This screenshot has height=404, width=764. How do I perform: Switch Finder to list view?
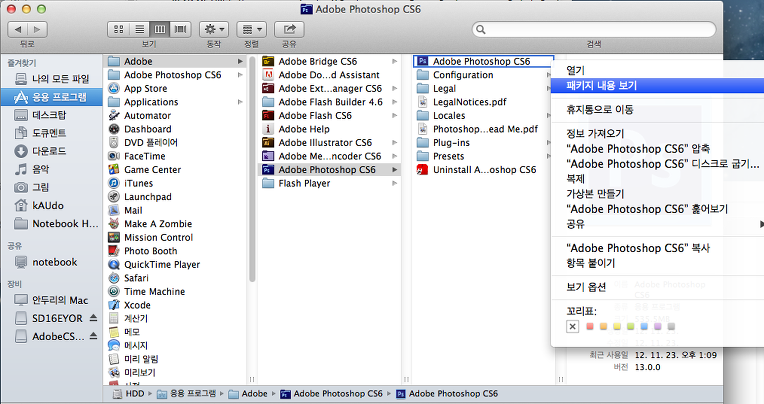tap(139, 31)
